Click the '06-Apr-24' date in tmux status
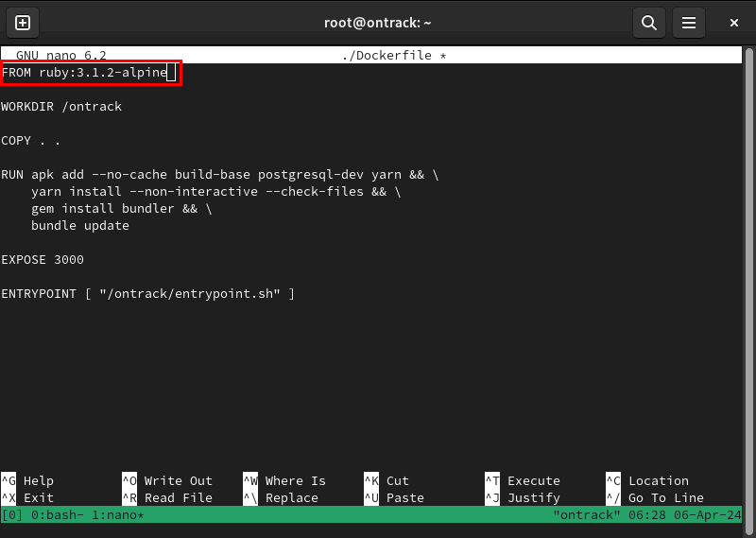 pos(708,515)
